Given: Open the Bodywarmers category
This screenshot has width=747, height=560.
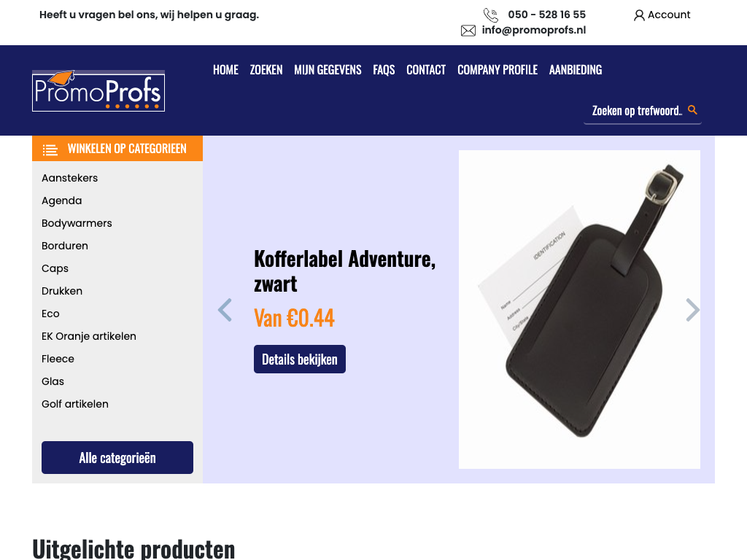Looking at the screenshot, I should point(77,223).
